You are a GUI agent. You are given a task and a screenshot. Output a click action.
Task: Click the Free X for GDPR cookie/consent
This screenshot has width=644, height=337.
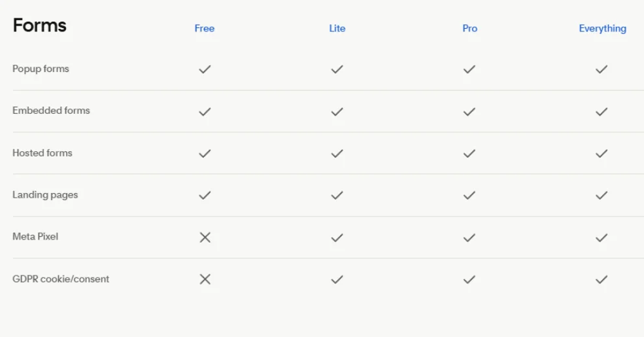coord(205,279)
